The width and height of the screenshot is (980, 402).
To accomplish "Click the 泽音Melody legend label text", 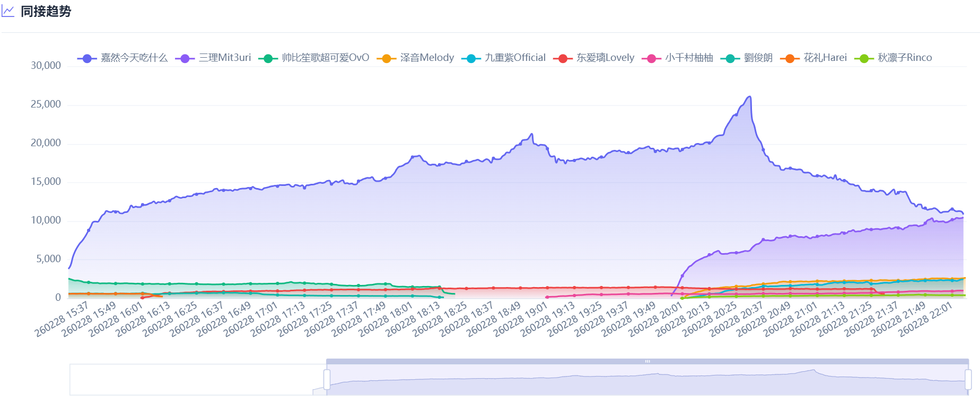I will (427, 58).
